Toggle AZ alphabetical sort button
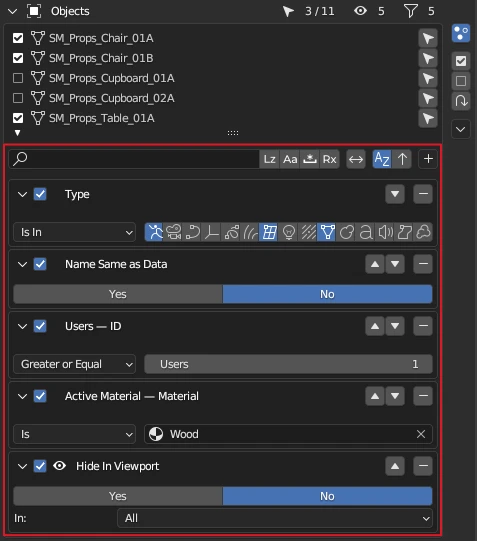 coord(382,159)
